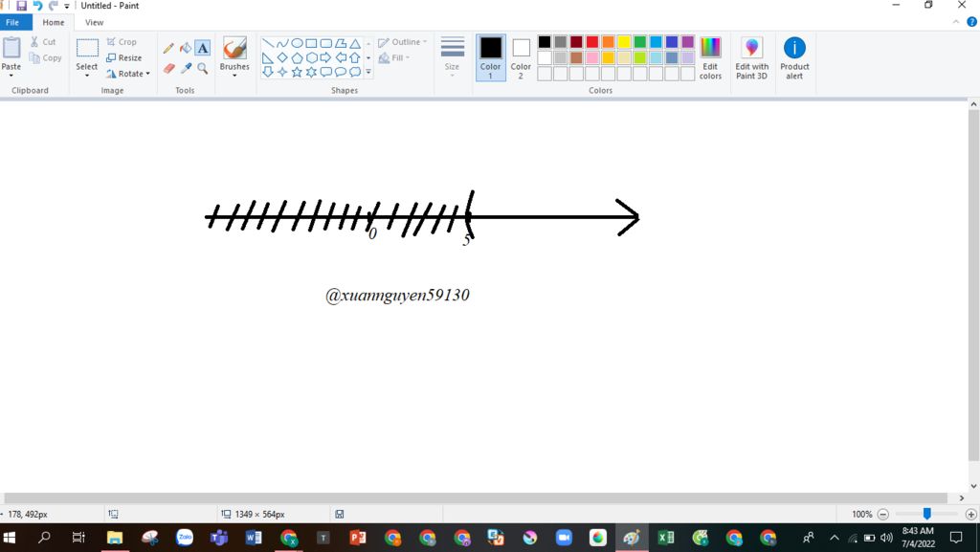This screenshot has height=552, width=980.
Task: Switch to the Home tab
Action: tap(54, 22)
